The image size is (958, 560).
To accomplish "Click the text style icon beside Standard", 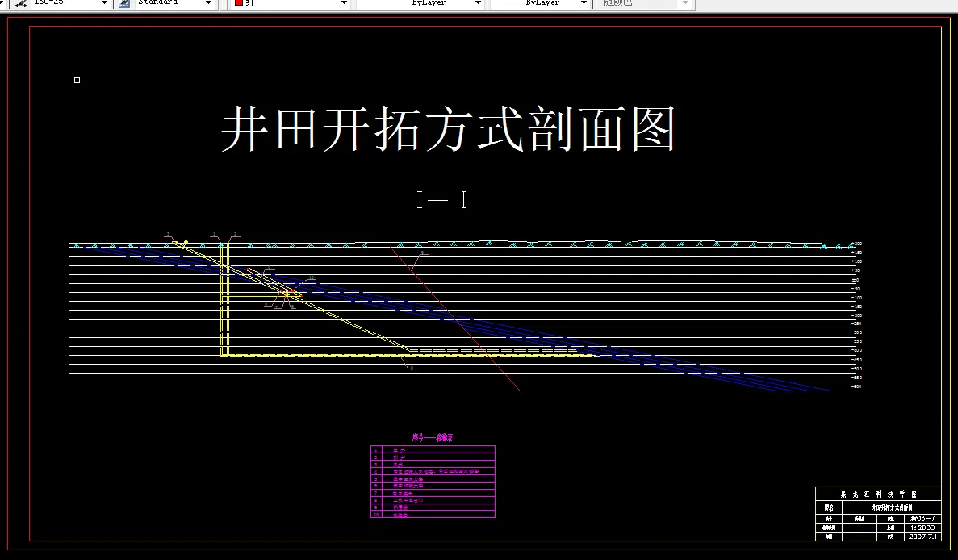I will coord(123,3).
